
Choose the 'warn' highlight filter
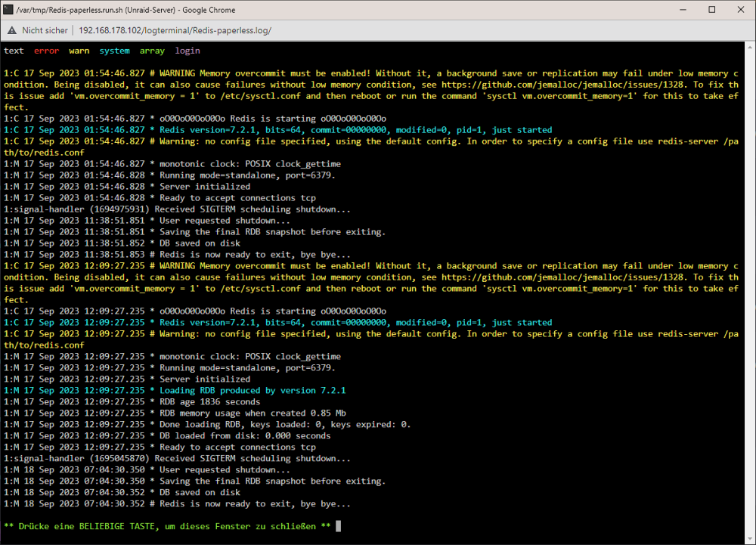pos(79,51)
